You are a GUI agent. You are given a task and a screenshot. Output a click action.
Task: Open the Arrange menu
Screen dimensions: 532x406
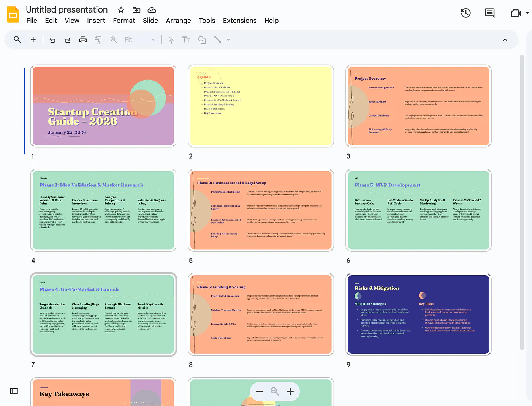(179, 21)
